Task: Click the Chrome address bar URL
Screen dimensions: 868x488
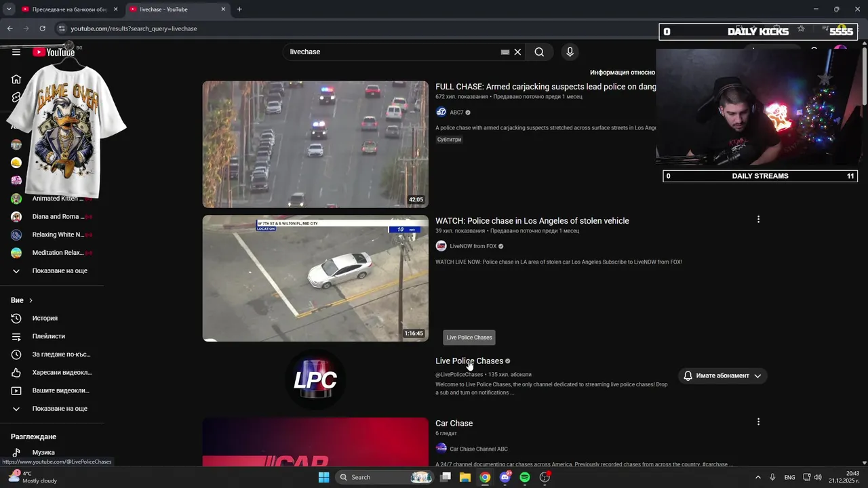Action: pos(134,28)
